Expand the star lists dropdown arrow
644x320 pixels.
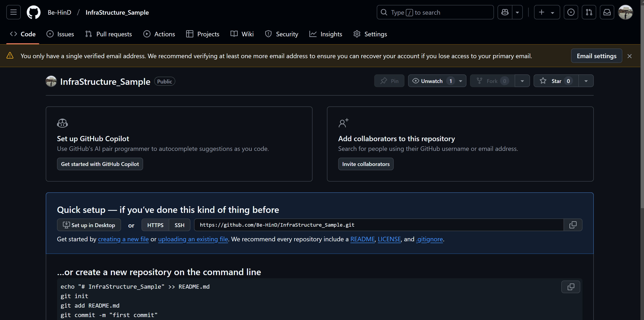pyautogui.click(x=586, y=81)
